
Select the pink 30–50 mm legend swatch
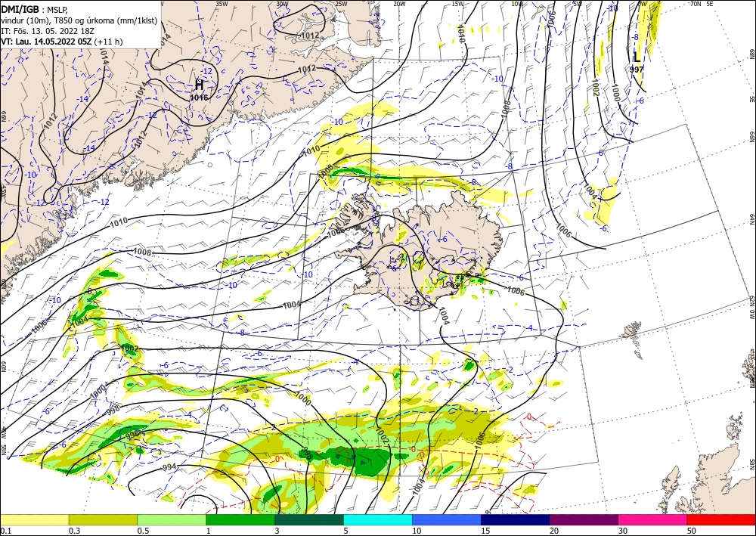coord(653,519)
